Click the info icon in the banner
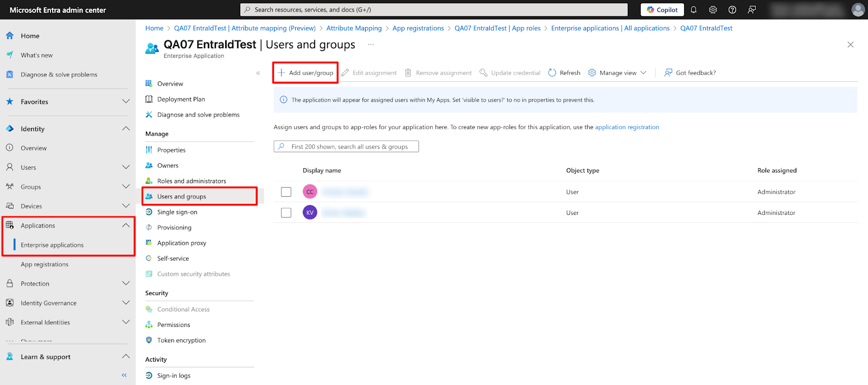Screen dimensions: 868x385 tap(283, 100)
